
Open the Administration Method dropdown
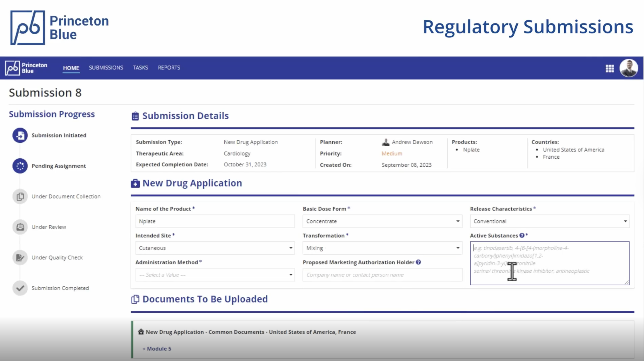pyautogui.click(x=215, y=275)
